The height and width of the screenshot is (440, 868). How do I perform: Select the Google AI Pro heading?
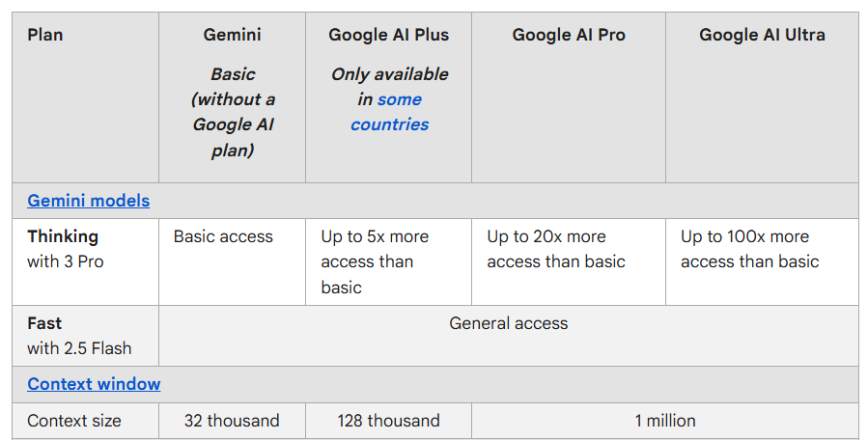coord(569,35)
